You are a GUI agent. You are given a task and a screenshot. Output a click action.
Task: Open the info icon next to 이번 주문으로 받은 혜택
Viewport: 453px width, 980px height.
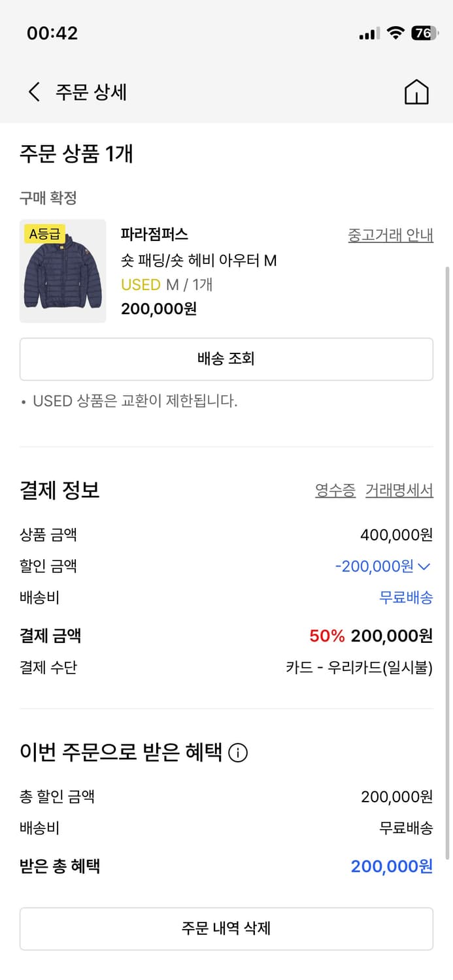[238, 753]
